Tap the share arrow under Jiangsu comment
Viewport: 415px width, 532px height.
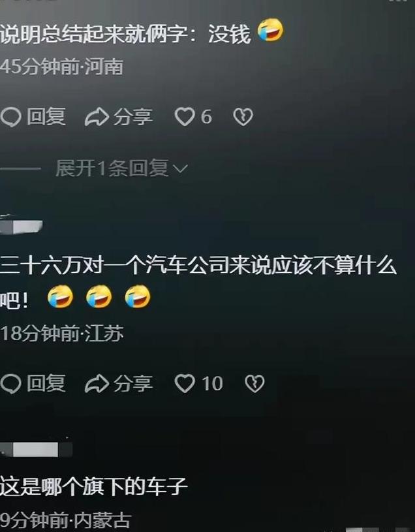[97, 384]
